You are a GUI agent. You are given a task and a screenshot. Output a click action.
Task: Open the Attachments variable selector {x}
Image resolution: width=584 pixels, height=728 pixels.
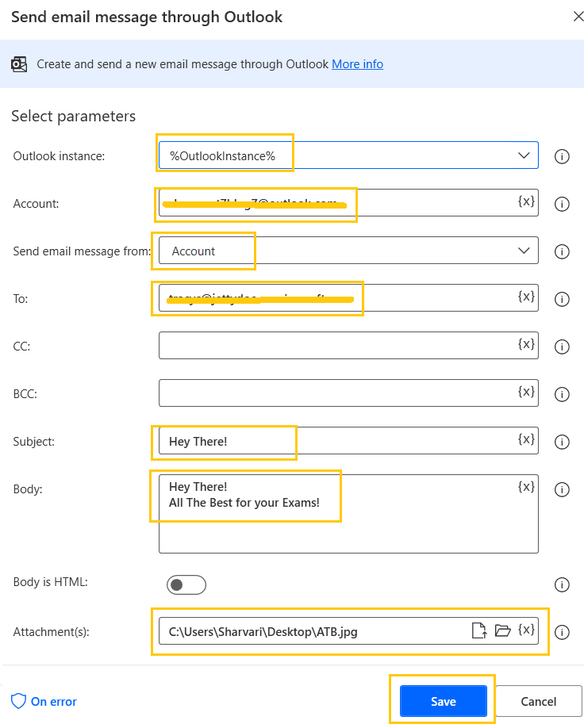[x=526, y=630]
